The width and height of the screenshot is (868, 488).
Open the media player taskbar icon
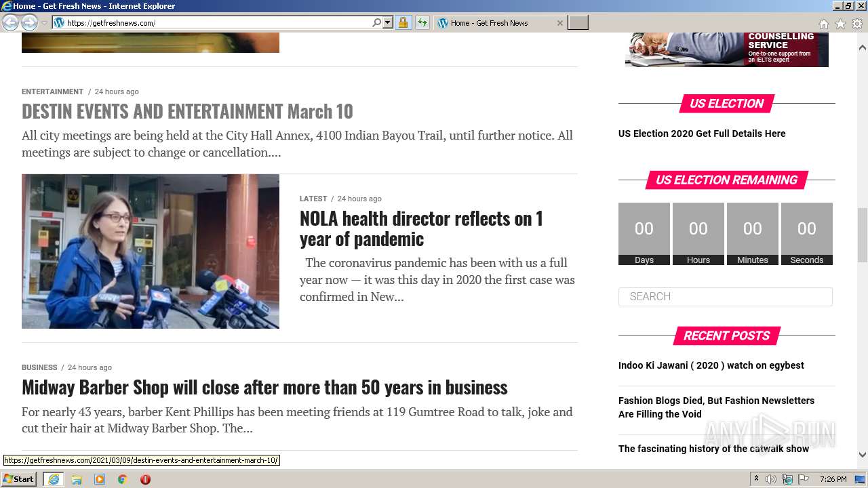coord(100,479)
